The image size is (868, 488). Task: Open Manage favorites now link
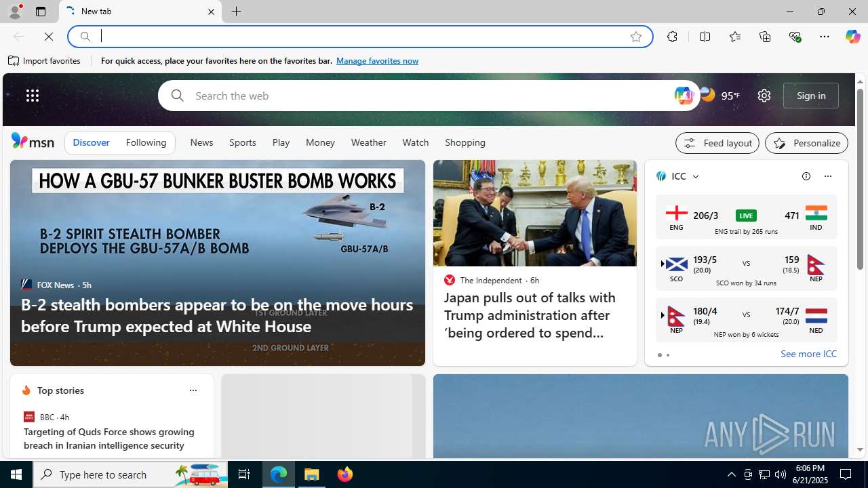(377, 61)
